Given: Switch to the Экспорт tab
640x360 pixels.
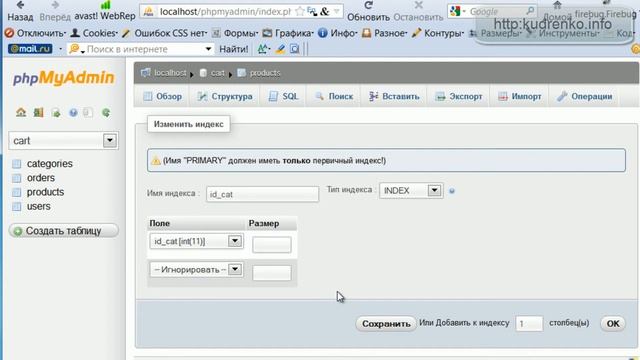Looking at the screenshot, I should (x=458, y=96).
